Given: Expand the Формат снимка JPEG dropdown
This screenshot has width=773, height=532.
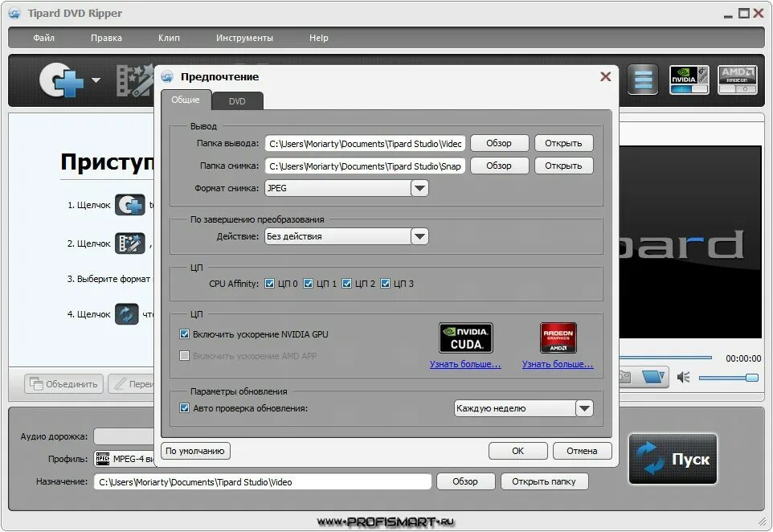Looking at the screenshot, I should click(x=419, y=188).
